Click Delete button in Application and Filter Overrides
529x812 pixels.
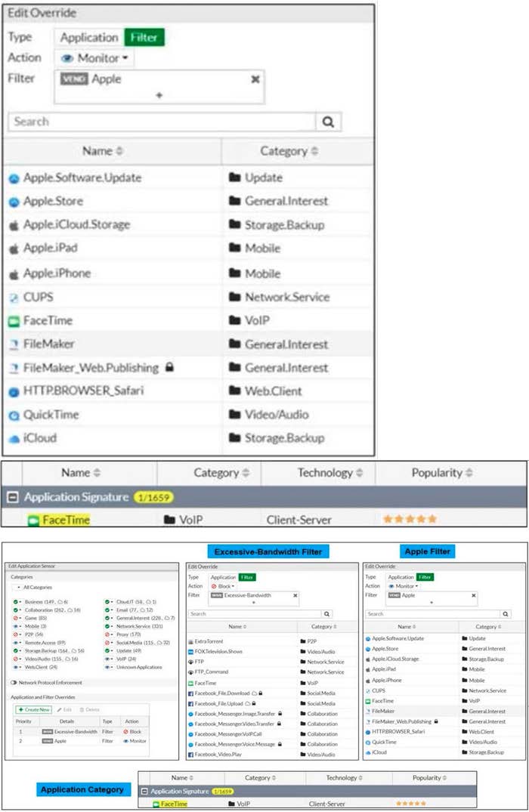pos(89,709)
